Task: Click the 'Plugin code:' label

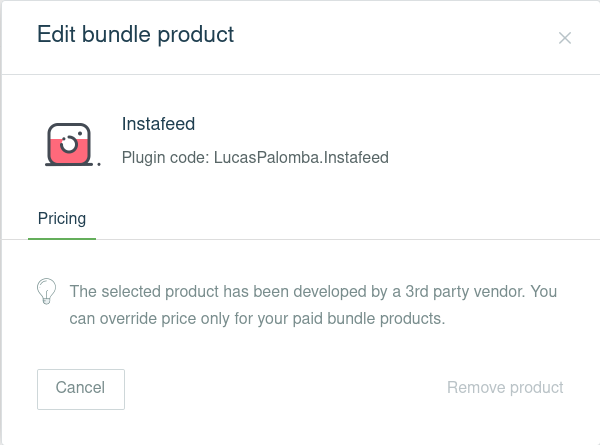Action: (x=165, y=157)
